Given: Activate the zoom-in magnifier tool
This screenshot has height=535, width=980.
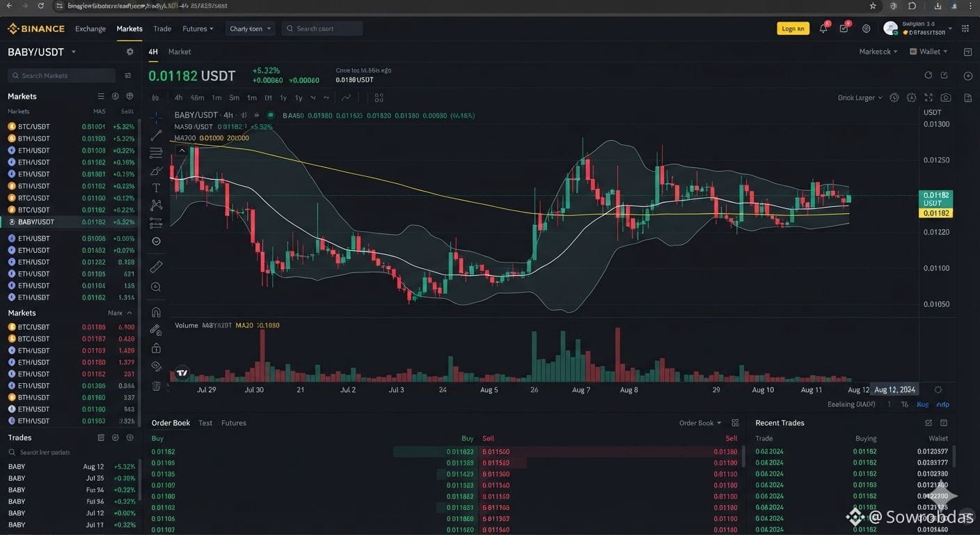Looking at the screenshot, I should tap(156, 287).
